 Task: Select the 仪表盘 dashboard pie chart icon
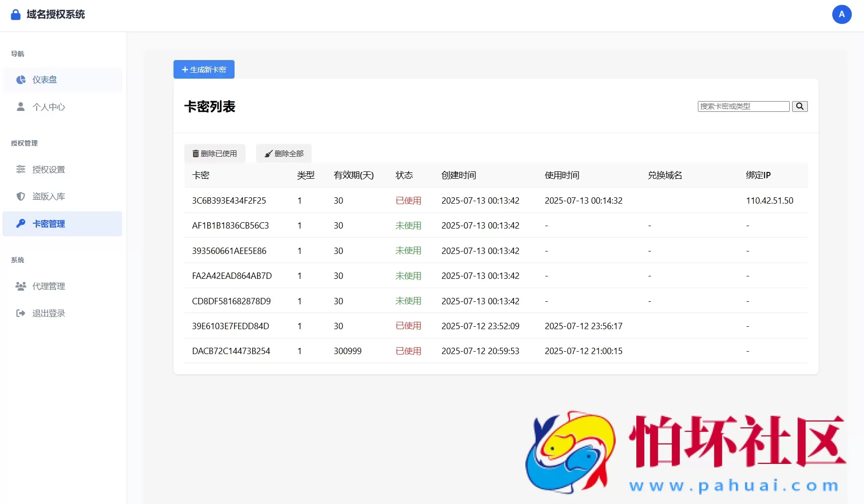click(x=21, y=80)
